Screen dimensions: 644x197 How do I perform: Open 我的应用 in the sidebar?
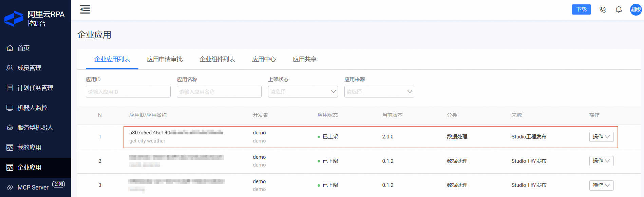point(29,148)
